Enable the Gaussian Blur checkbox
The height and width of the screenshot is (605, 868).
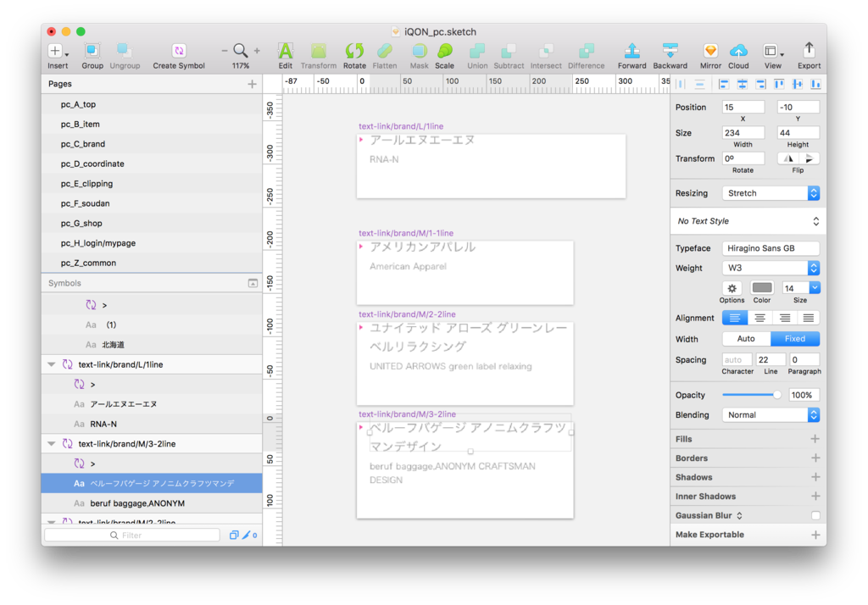click(815, 515)
